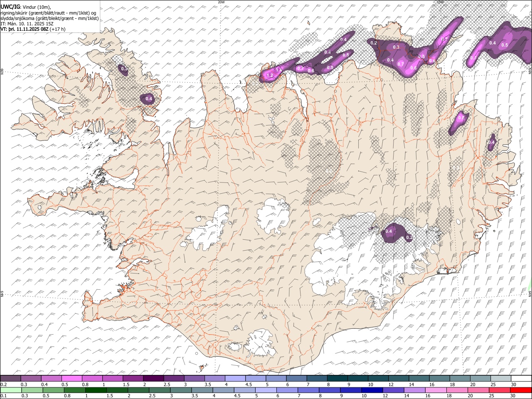The width and height of the screenshot is (532, 399).
Task: Click the 1.2 precipitation value on the north coast
Action: [270, 76]
